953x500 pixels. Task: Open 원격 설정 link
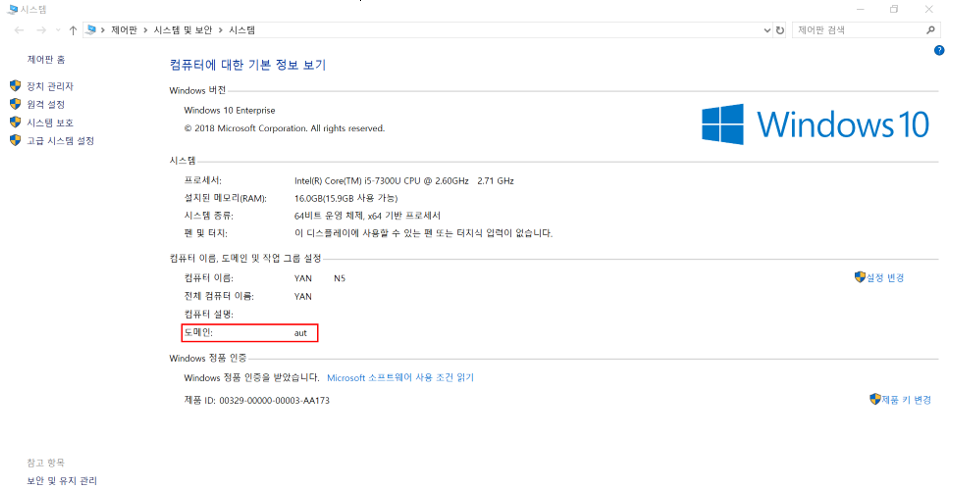[46, 104]
